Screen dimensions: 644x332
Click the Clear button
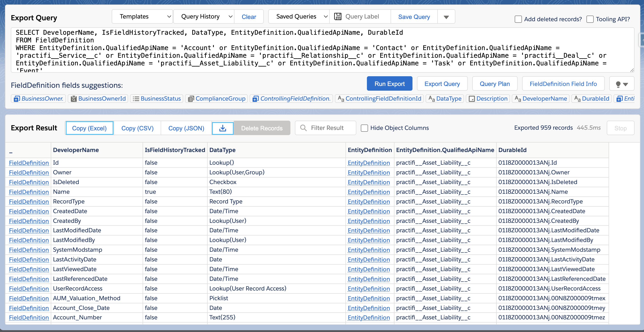[x=249, y=17]
